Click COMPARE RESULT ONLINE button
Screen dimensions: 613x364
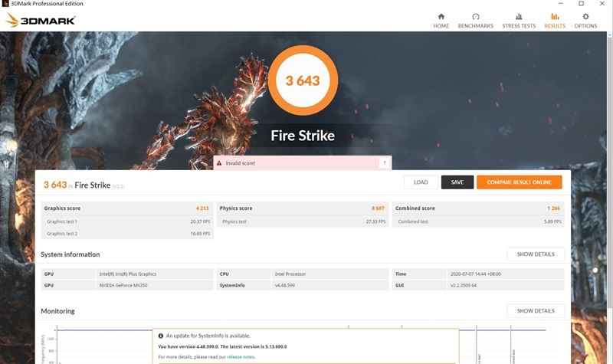520,182
